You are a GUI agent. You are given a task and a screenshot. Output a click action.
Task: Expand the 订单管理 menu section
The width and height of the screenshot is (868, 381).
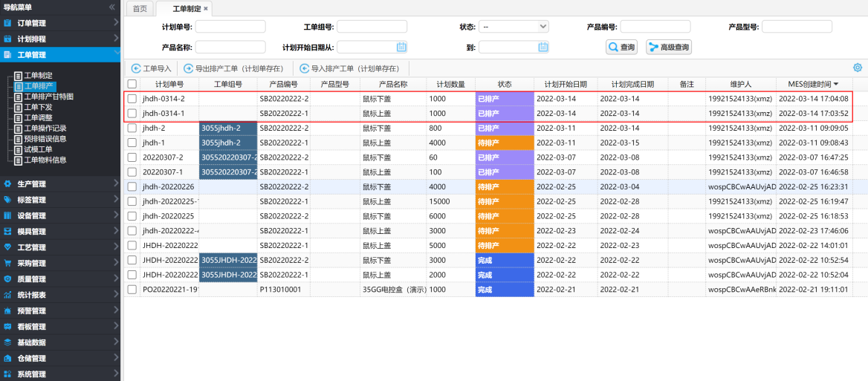[x=116, y=23]
